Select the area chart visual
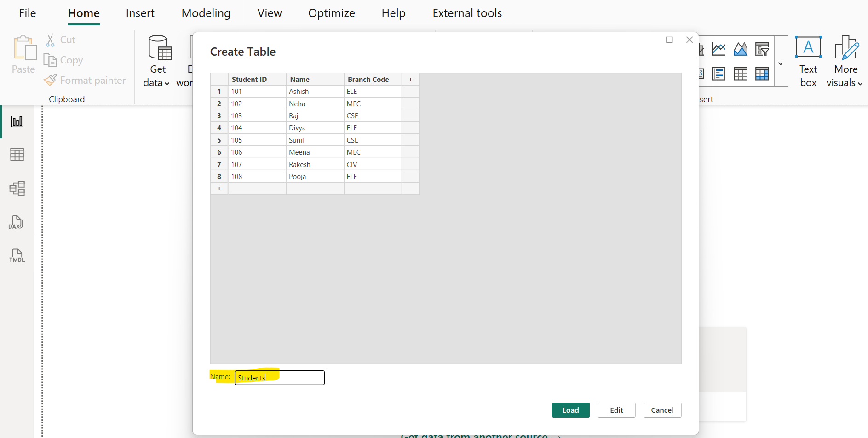 point(741,48)
